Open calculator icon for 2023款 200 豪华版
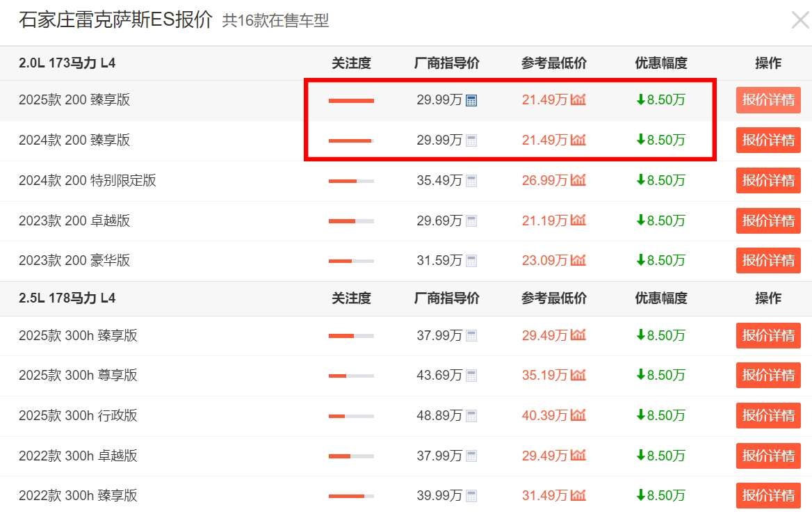This screenshot has height=514, width=812. (x=471, y=261)
